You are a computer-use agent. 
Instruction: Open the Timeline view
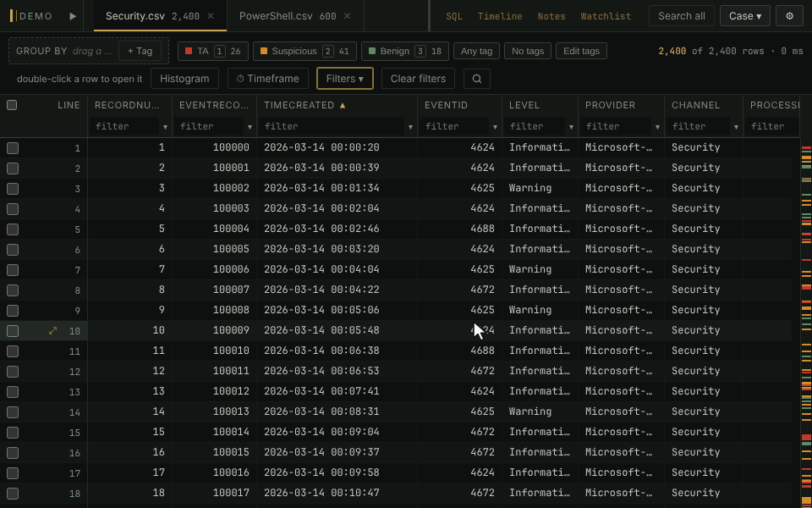coord(500,17)
